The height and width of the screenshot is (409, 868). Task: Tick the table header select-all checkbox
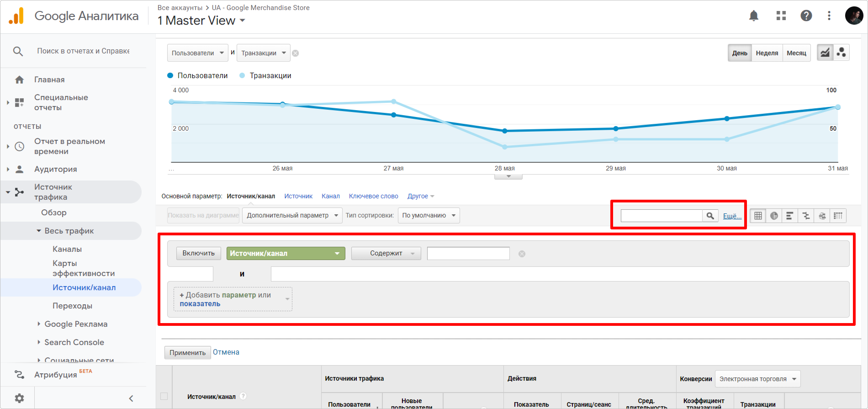tap(164, 396)
